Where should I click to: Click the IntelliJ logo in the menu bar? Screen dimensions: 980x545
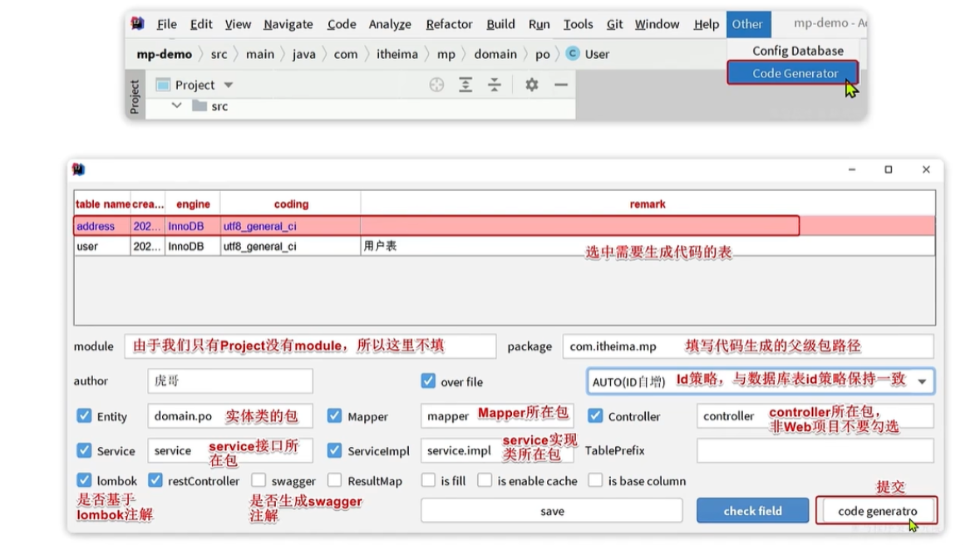[x=138, y=24]
